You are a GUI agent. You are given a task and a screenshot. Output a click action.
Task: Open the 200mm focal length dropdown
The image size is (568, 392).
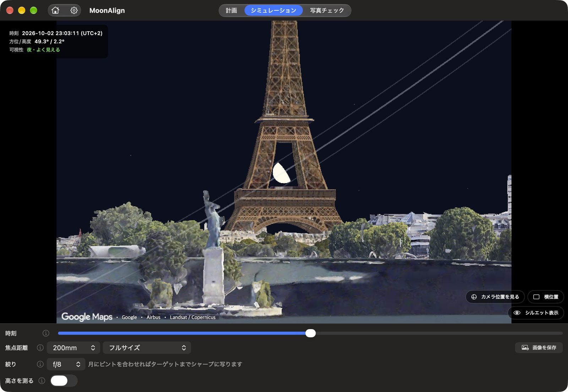[73, 348]
